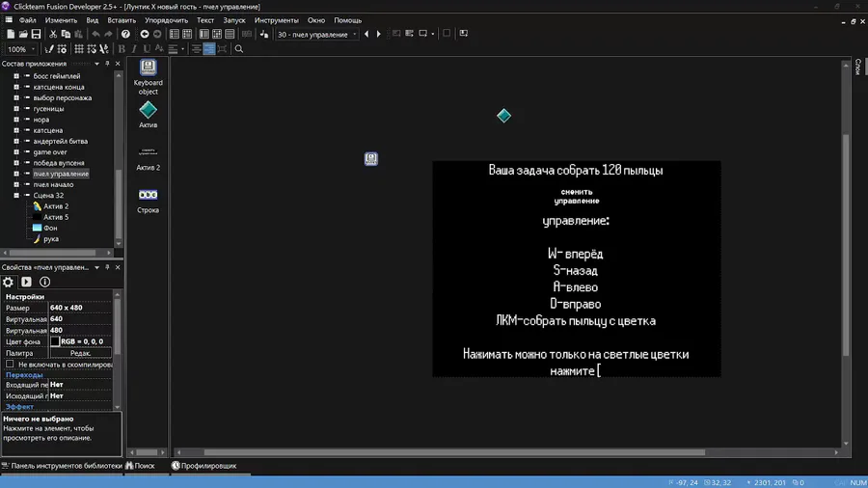The image size is (868, 488).
Task: Open the Слои side panel tab
Action: coord(858,67)
